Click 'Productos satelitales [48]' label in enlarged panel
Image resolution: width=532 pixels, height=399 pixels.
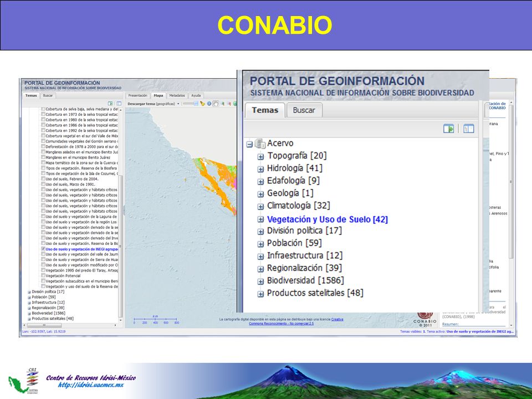pyautogui.click(x=315, y=293)
